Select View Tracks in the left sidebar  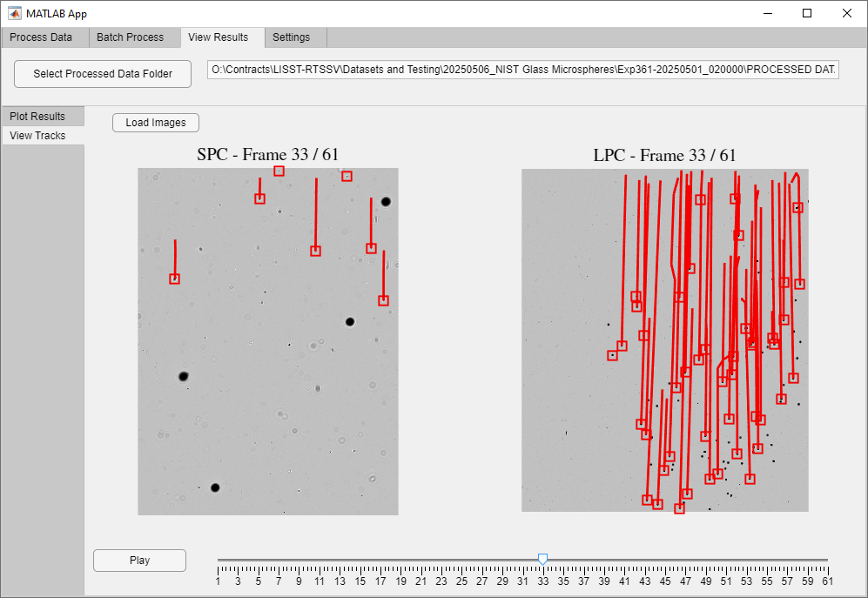pos(37,135)
